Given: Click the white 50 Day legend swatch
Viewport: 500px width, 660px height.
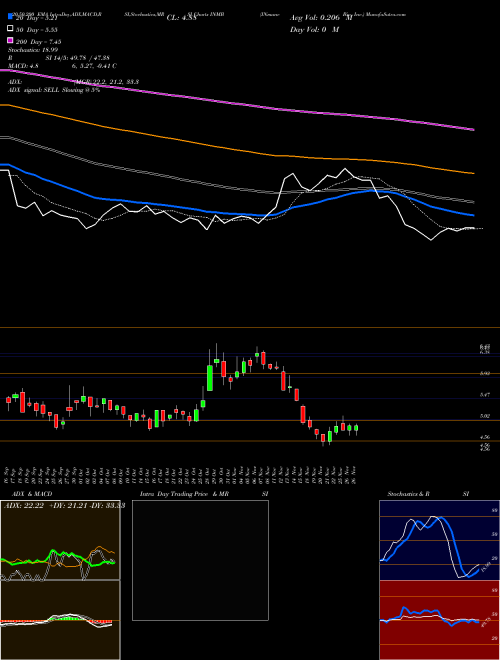Looking at the screenshot, I should pos(10,29).
